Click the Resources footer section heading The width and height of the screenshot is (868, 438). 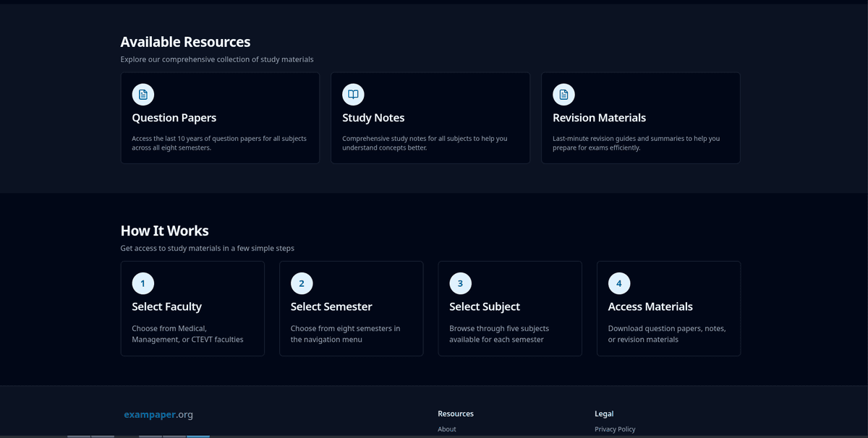click(x=455, y=413)
